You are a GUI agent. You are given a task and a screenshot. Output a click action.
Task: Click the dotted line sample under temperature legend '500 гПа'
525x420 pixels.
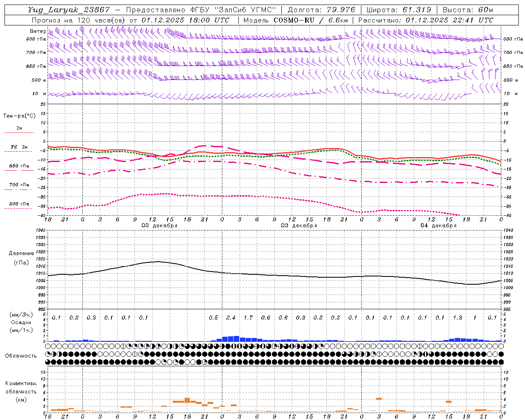tap(19, 209)
